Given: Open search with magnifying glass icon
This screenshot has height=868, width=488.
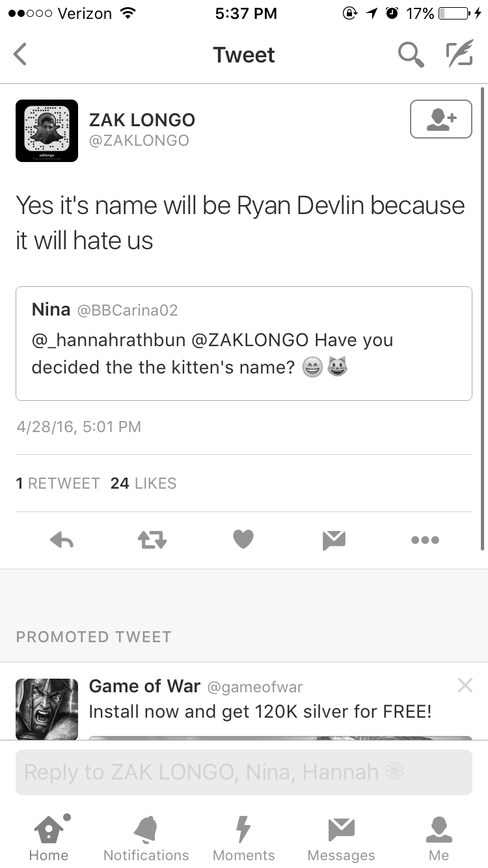Looking at the screenshot, I should (411, 55).
